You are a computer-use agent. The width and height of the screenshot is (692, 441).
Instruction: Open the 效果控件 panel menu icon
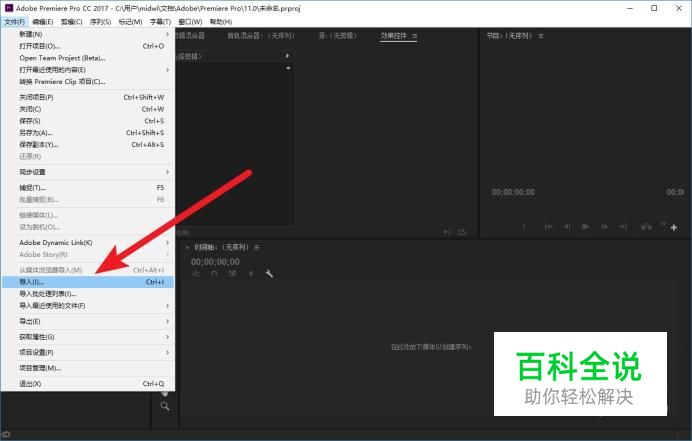click(414, 36)
